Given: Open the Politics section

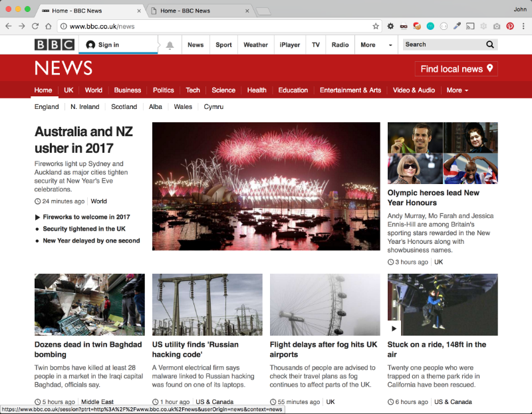Looking at the screenshot, I should click(163, 90).
